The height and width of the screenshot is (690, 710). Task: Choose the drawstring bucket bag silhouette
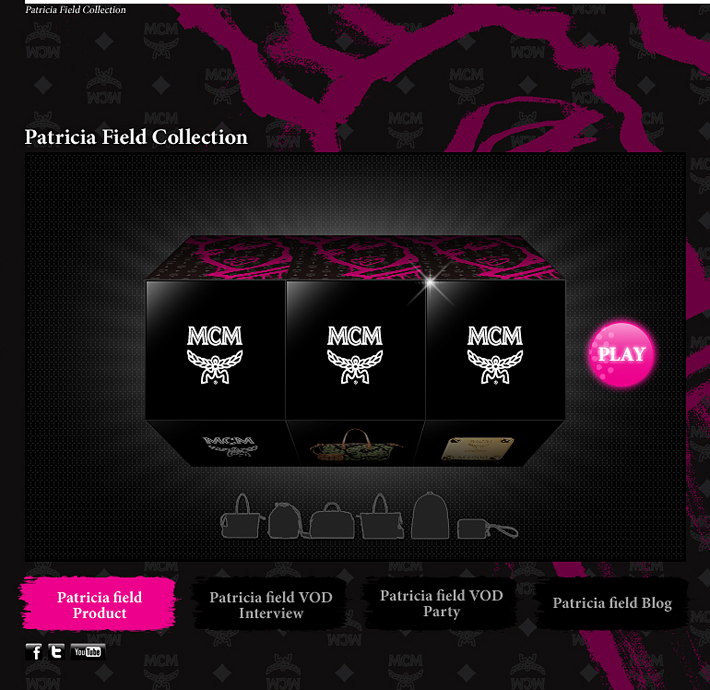pos(284,520)
